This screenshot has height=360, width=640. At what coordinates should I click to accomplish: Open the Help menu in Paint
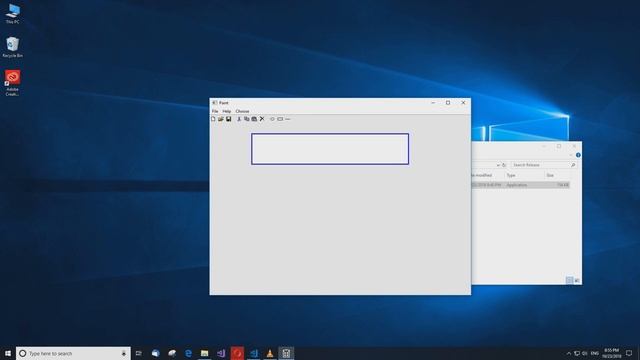227,111
